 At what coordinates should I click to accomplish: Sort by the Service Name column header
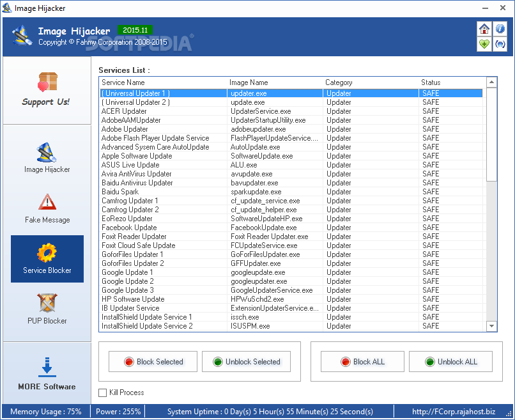[164, 82]
